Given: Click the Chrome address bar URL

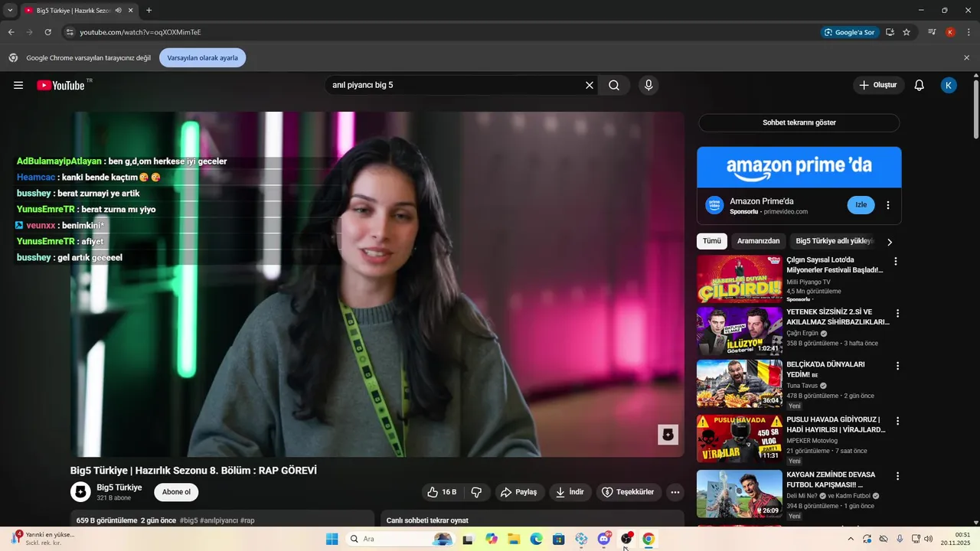Looking at the screenshot, I should point(141,32).
